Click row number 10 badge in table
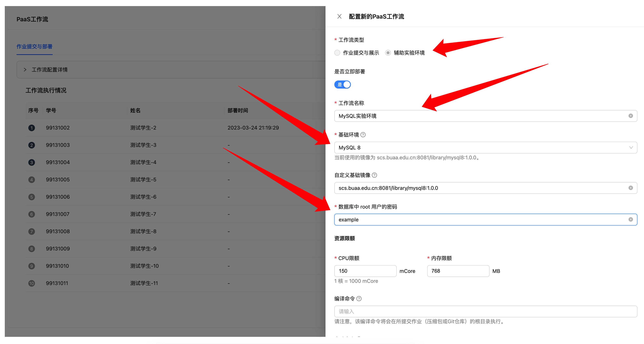Viewport: 644px width, 344px height. point(31,283)
